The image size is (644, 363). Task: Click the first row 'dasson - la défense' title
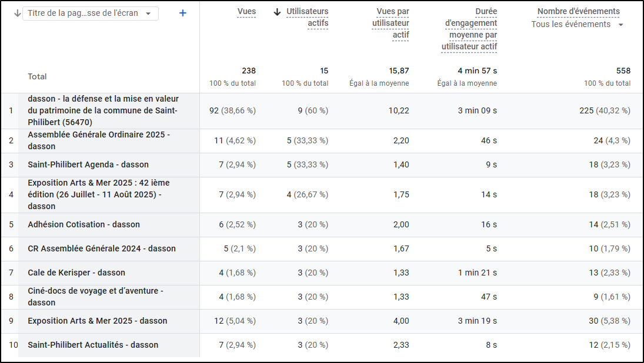pyautogui.click(x=103, y=110)
